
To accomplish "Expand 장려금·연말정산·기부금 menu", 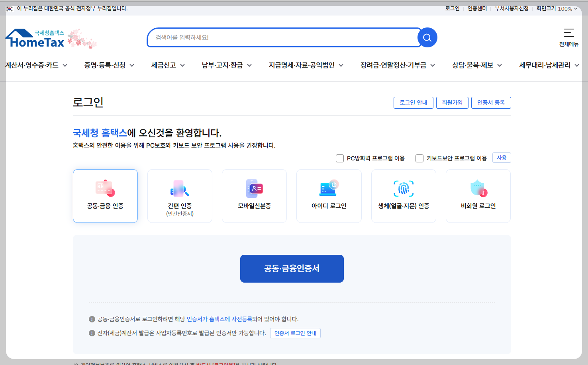I will coord(398,65).
